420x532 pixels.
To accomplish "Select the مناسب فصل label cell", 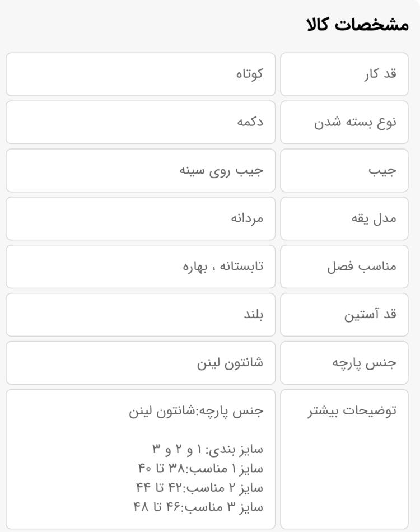I will pos(344,267).
